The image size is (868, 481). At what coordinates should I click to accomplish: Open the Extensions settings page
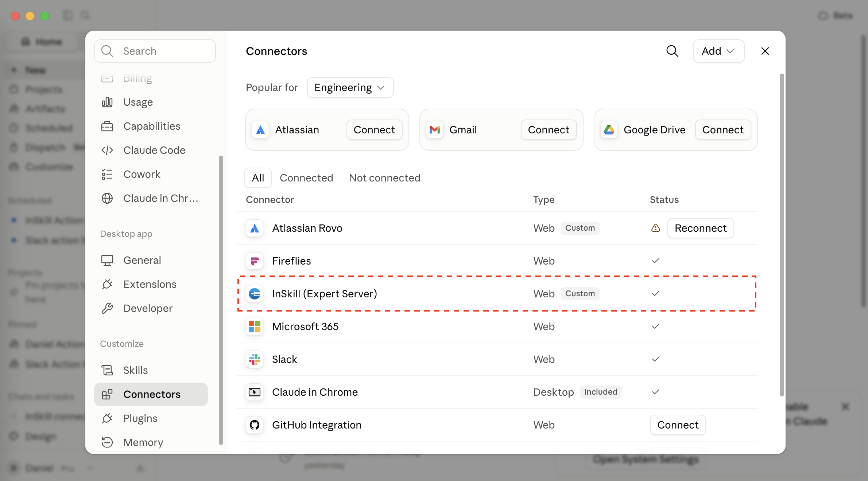tap(151, 284)
